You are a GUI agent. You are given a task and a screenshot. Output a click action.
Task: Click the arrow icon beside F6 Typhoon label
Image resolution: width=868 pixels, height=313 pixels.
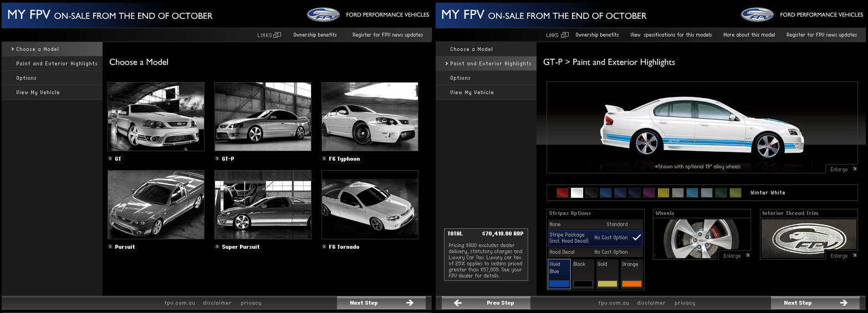324,158
